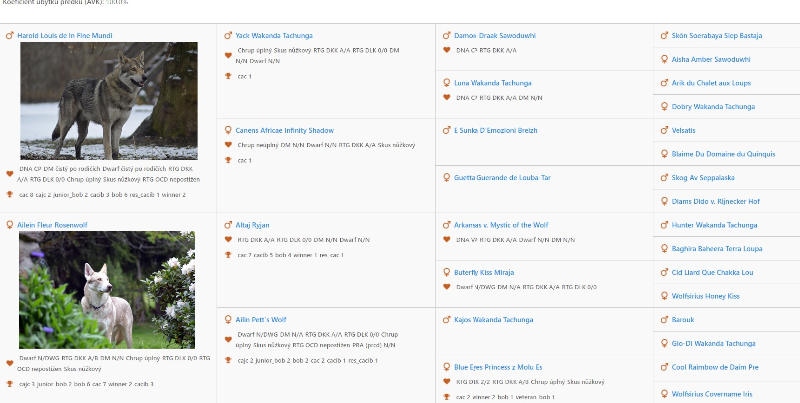800x403 pixels.
Task: Click Ailein Fleur Rosenwolf photo thumbnail
Action: coord(107,290)
